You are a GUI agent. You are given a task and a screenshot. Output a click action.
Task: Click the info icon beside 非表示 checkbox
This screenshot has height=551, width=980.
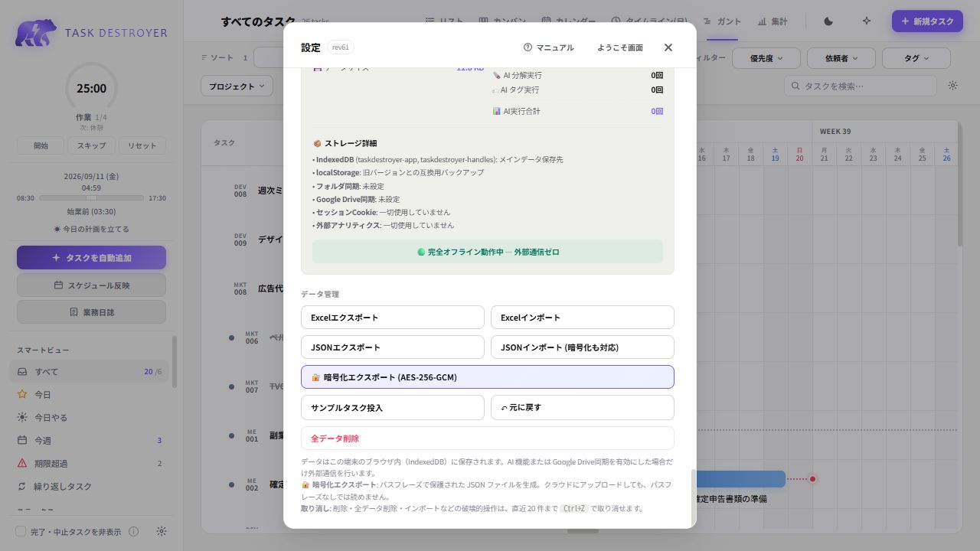(133, 531)
